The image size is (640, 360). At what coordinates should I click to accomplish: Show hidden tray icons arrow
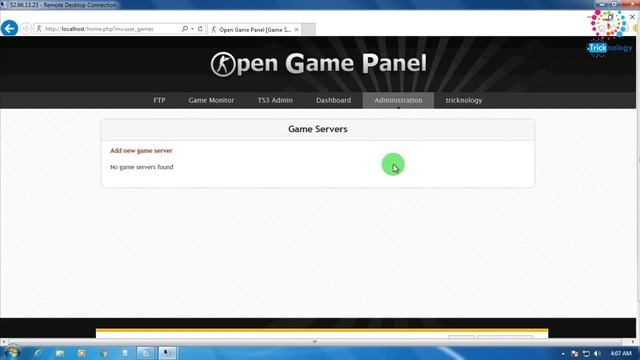point(563,353)
